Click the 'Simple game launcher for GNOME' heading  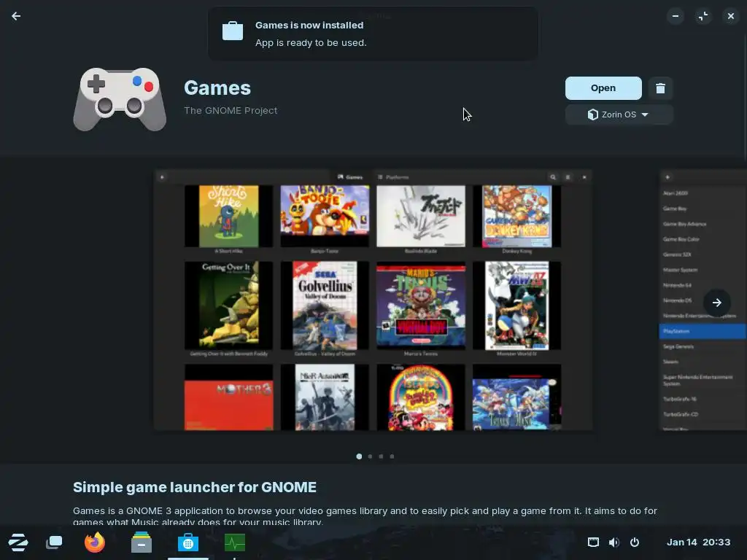pos(194,487)
